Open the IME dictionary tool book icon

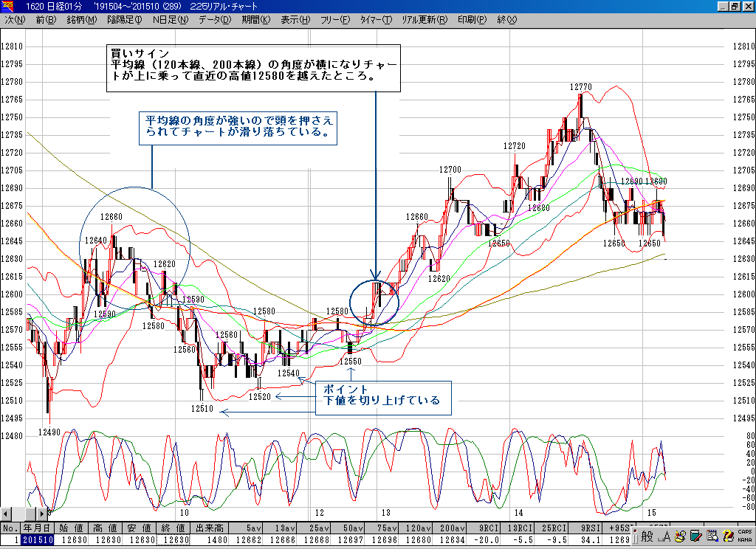[x=695, y=536]
